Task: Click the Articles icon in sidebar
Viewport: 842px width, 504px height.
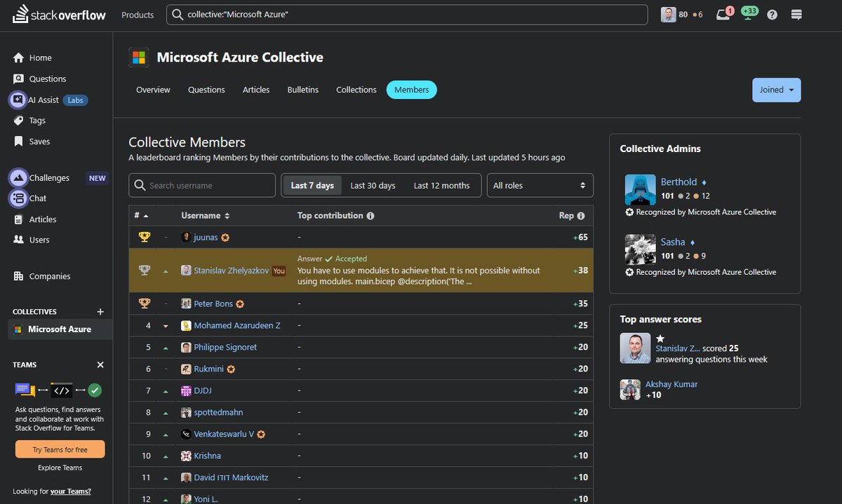Action: click(x=19, y=219)
